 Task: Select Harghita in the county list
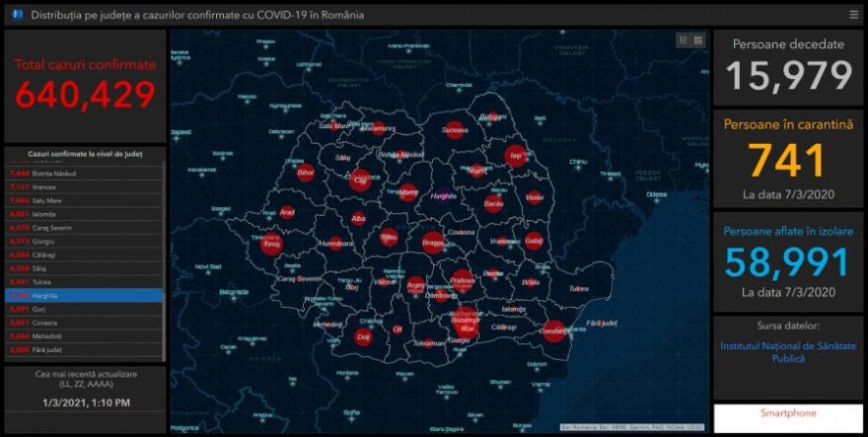pyautogui.click(x=84, y=295)
